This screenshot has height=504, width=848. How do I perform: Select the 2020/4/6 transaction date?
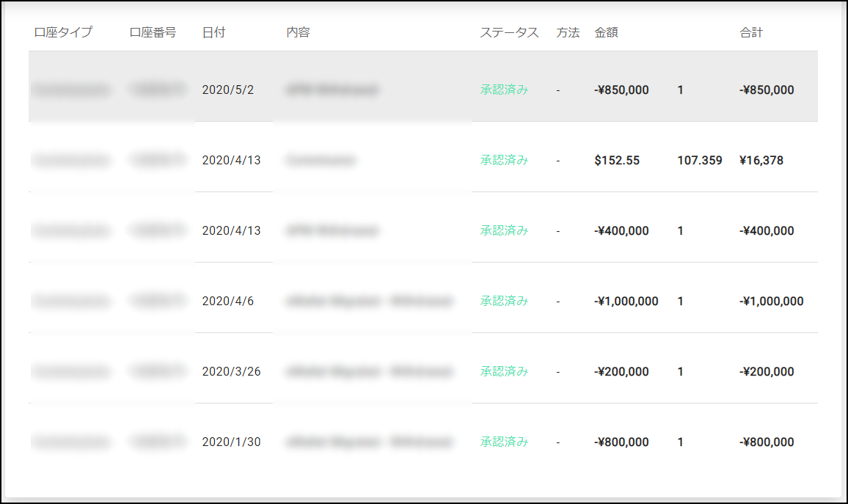pos(228,302)
